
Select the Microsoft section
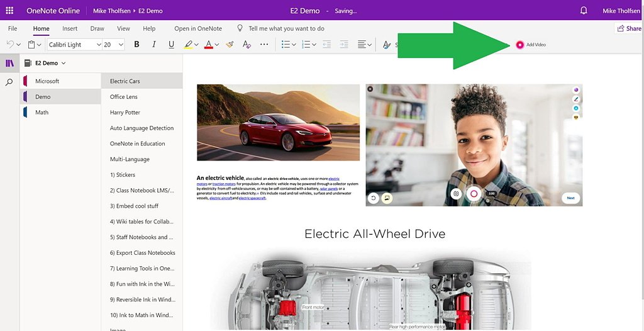click(x=60, y=81)
